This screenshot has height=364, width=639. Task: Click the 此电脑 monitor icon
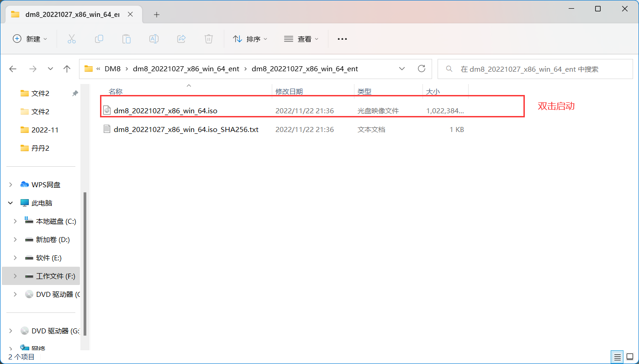tap(25, 203)
